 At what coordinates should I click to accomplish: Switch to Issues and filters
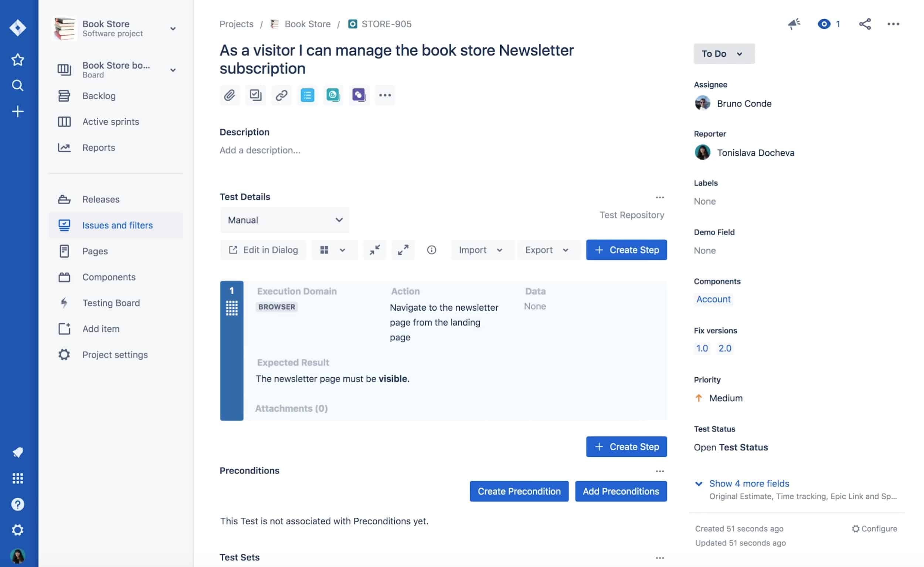tap(117, 225)
